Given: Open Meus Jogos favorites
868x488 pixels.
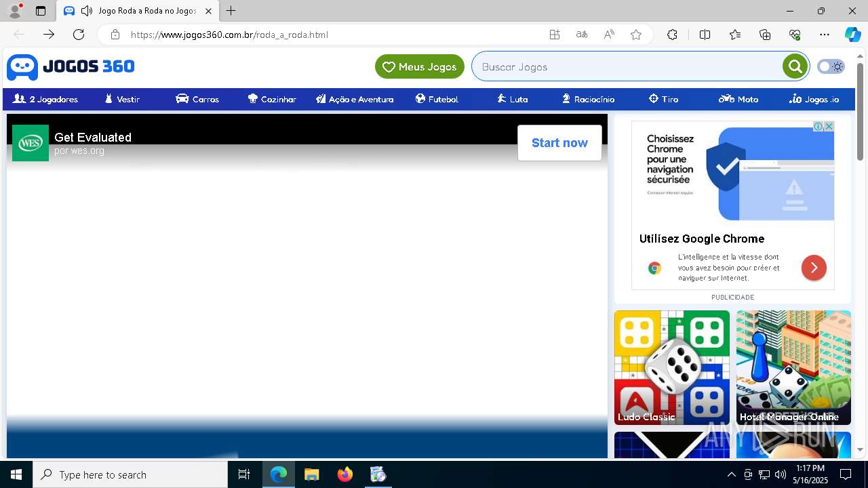Looking at the screenshot, I should click(420, 66).
